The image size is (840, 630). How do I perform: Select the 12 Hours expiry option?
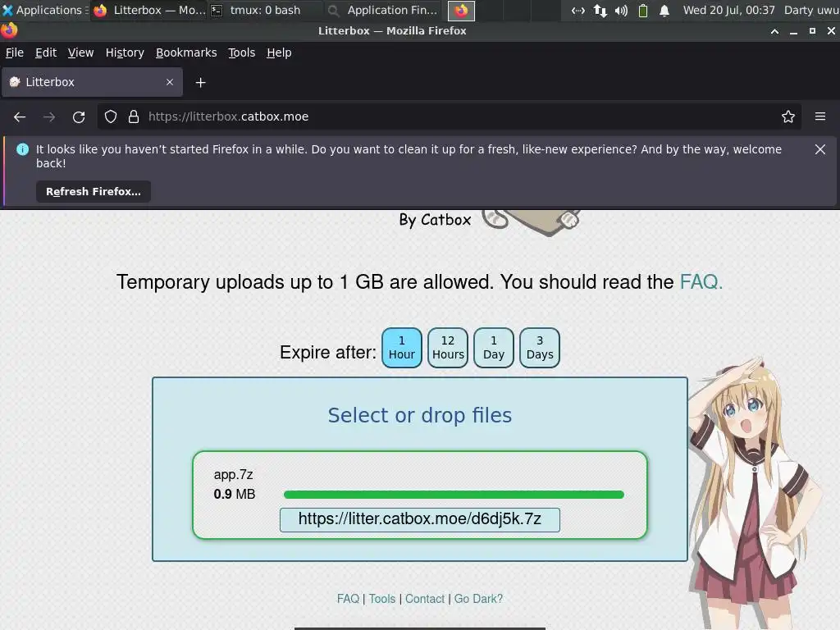448,348
